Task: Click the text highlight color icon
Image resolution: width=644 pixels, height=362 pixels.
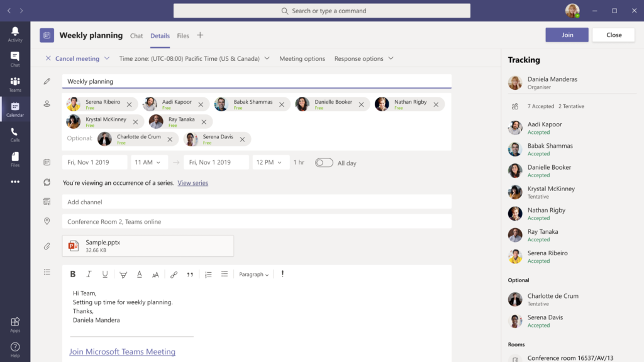Action: coord(123,275)
